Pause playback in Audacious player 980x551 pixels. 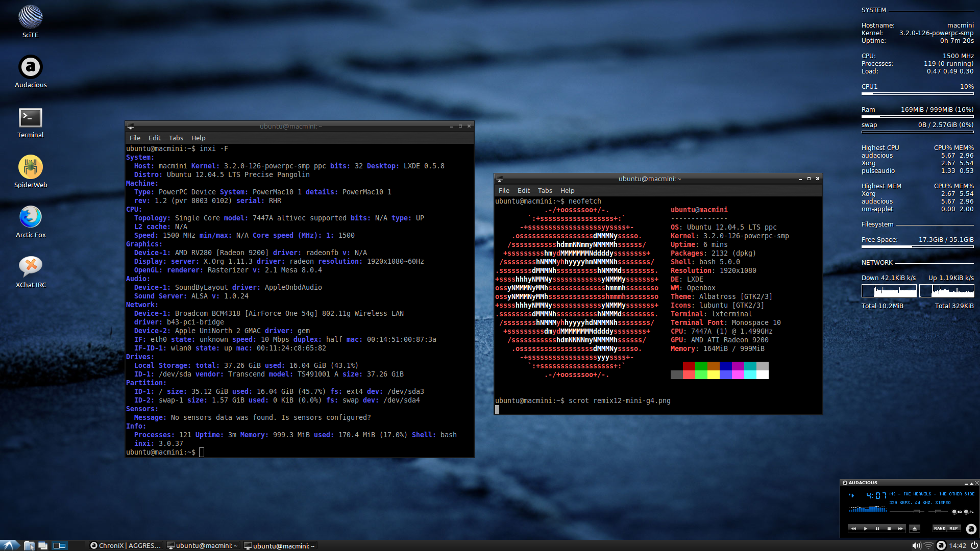(x=877, y=529)
